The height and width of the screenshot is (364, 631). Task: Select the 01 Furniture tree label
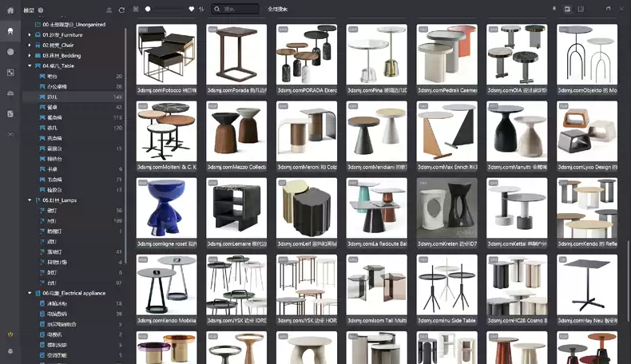pos(62,35)
